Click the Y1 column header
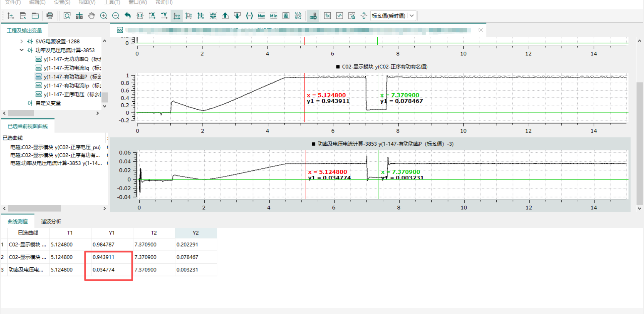 click(112, 233)
